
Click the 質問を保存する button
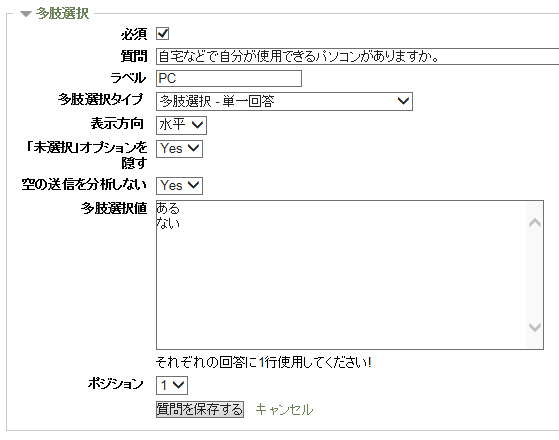[x=200, y=409]
